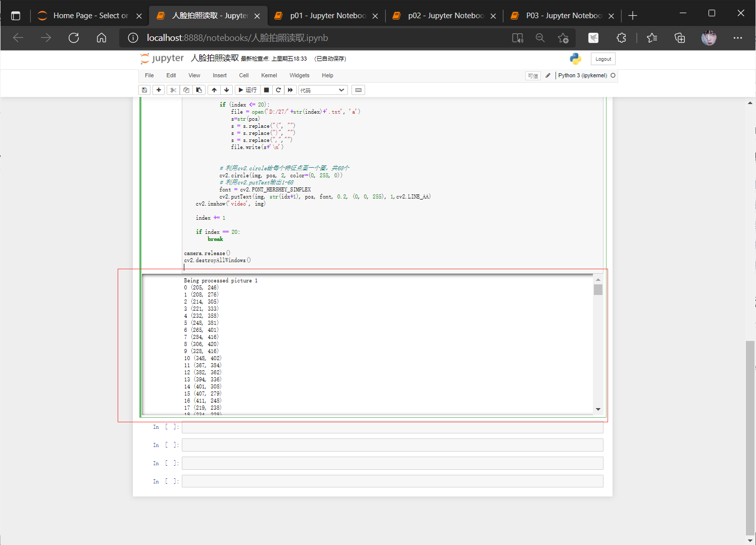Open the Insert menu
The width and height of the screenshot is (756, 545).
tap(220, 75)
